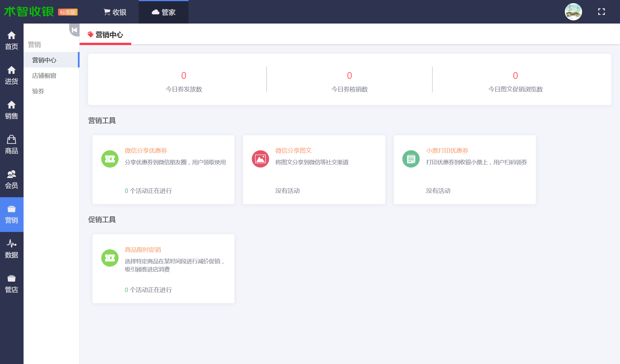Switch to the 收银 cashier tab
This screenshot has width=620, height=364.
click(115, 12)
